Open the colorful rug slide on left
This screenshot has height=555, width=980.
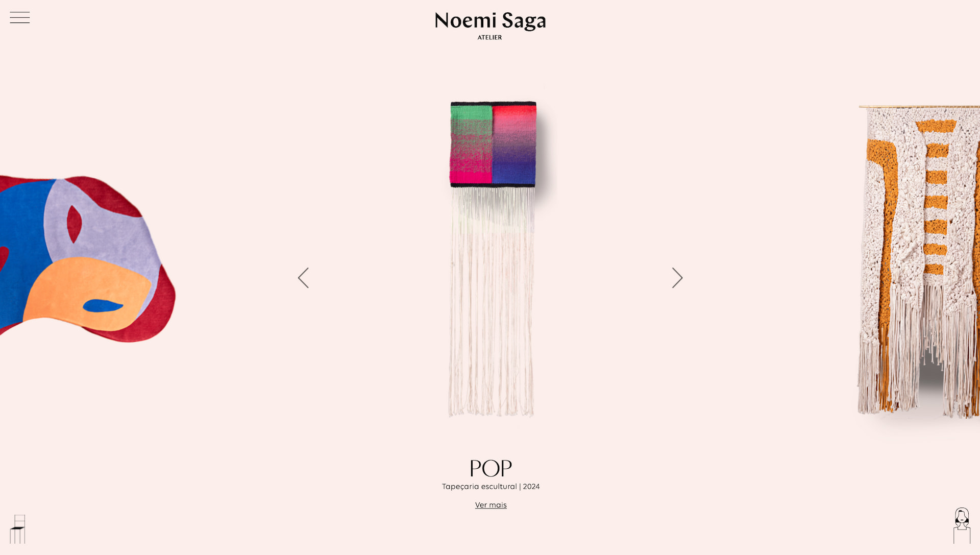(x=88, y=258)
